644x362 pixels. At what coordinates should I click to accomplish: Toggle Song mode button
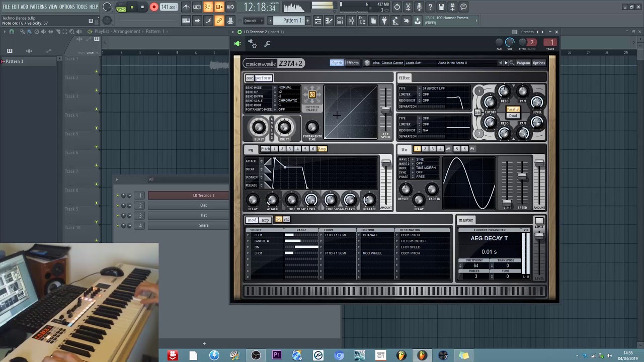point(122,9)
